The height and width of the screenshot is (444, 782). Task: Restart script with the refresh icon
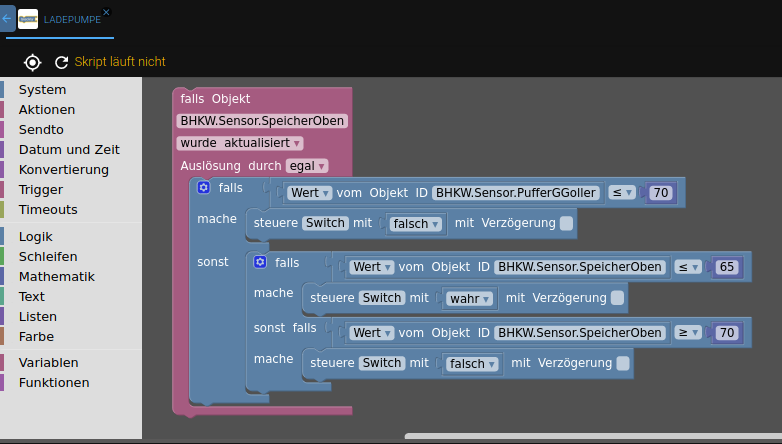tap(61, 62)
